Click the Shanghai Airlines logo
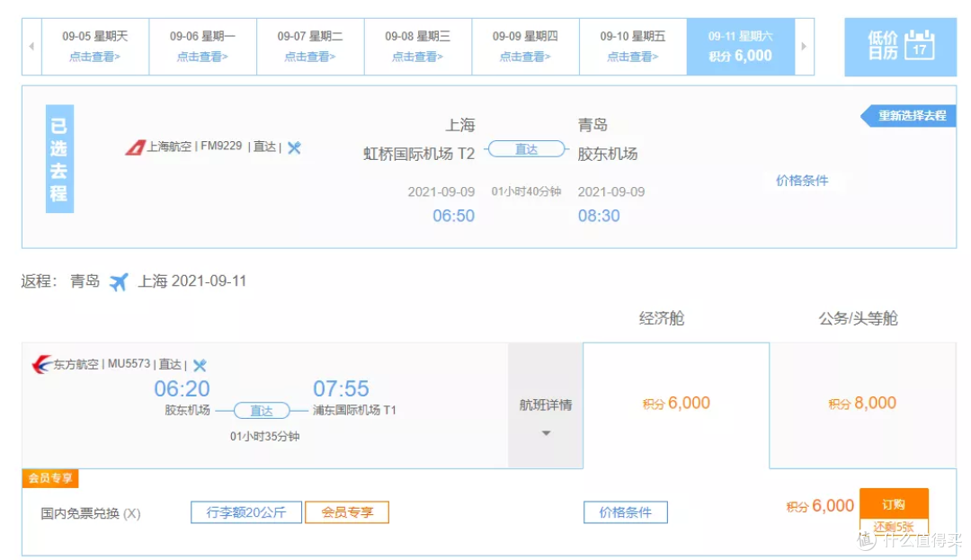 pos(135,148)
